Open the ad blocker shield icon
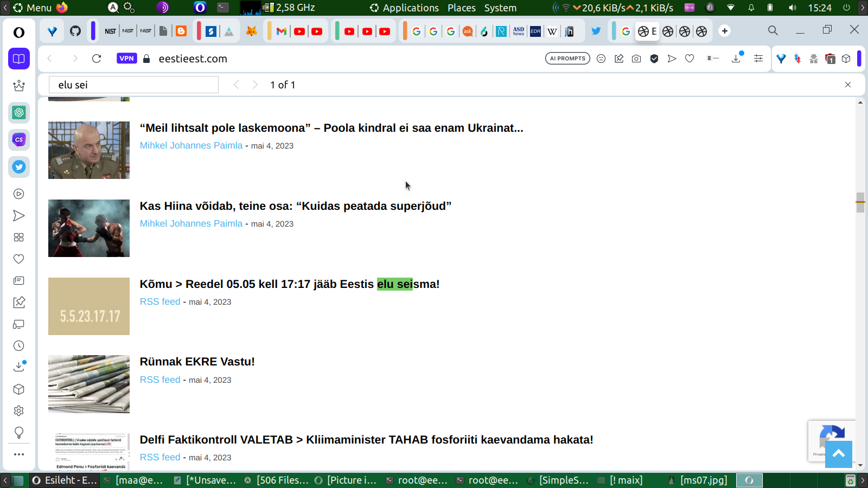Image resolution: width=868 pixels, height=488 pixels. 654,59
